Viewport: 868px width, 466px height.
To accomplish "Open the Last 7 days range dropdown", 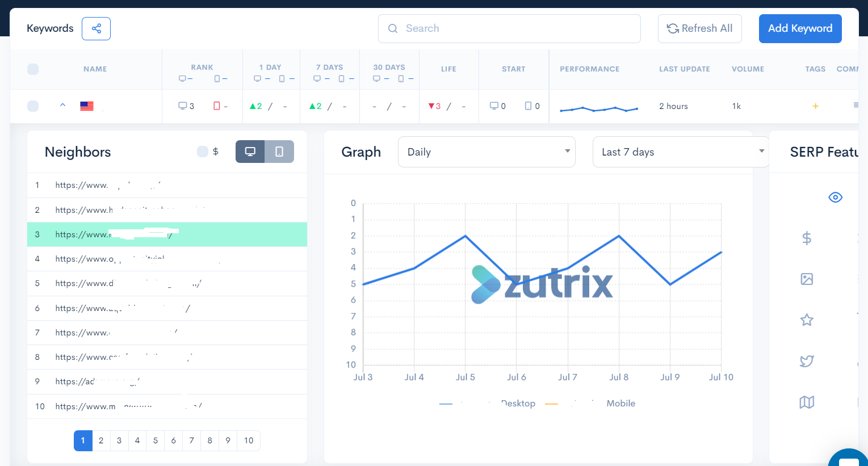I will [x=681, y=152].
